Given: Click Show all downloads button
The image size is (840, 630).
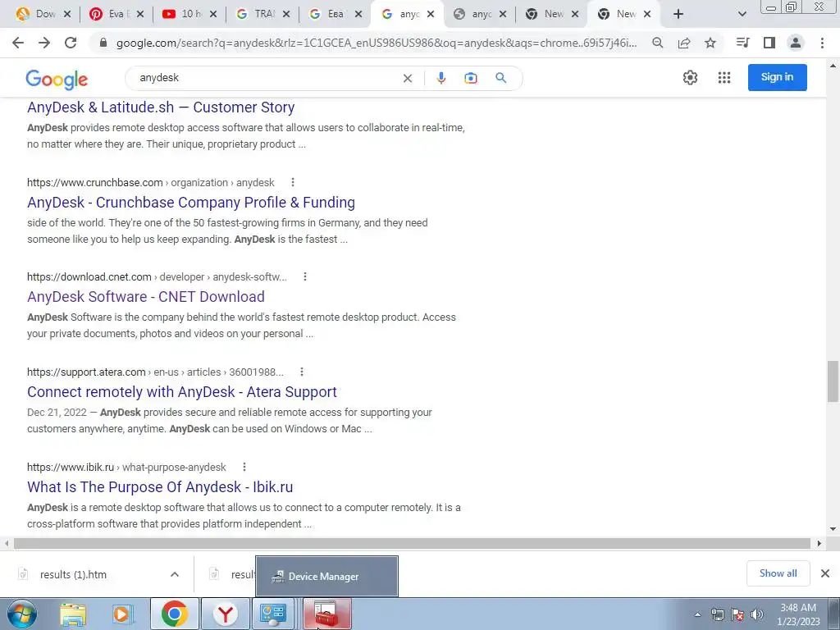Looking at the screenshot, I should pyautogui.click(x=778, y=573).
